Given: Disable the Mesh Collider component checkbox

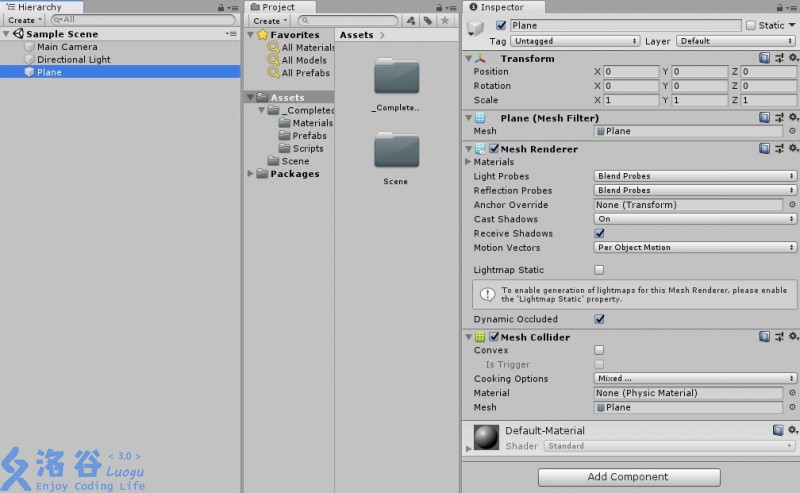Looking at the screenshot, I should [x=494, y=337].
